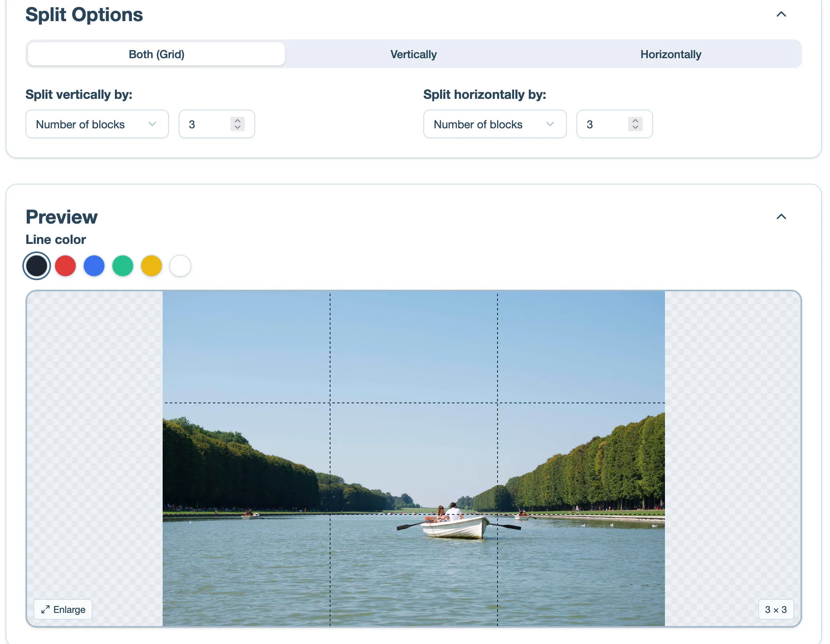Choose the white line color swatch
Screen dimensions: 830x644
pyautogui.click(x=180, y=266)
